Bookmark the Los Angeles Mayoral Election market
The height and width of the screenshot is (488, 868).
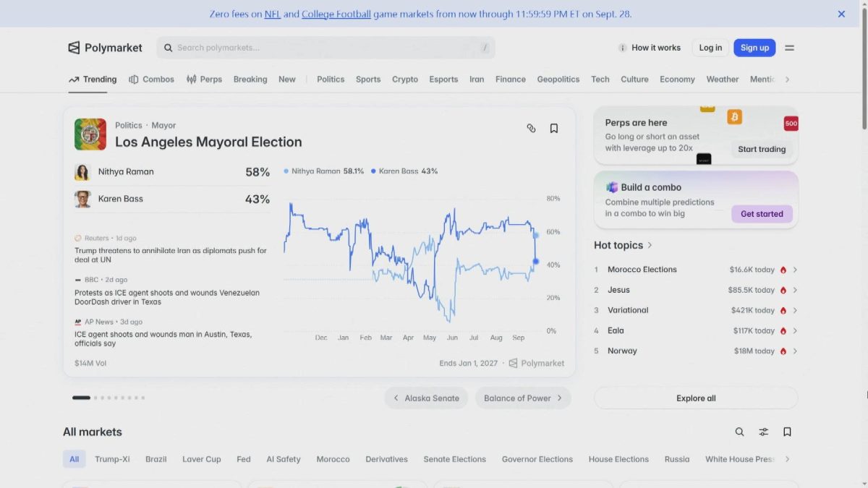[x=554, y=128]
